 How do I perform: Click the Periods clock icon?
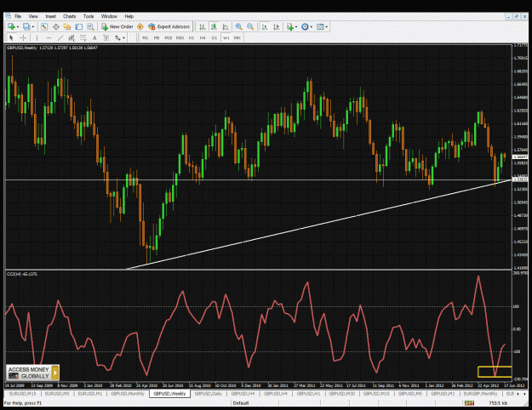tap(305, 26)
